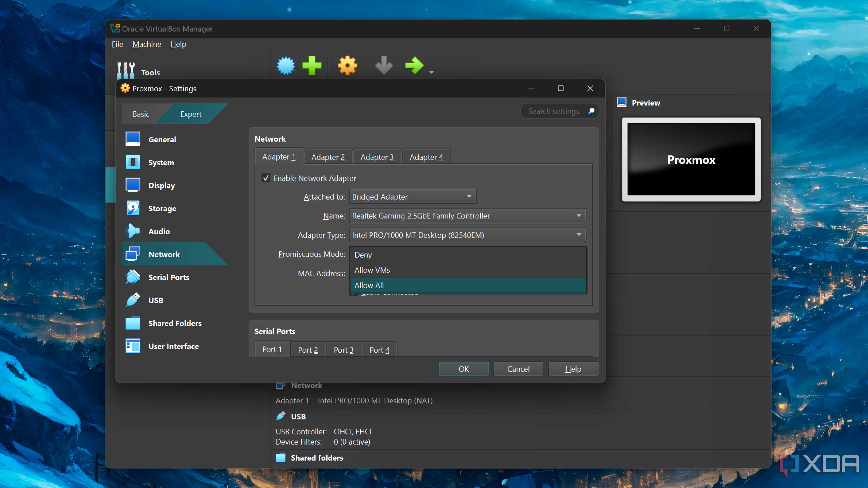Maximize the Proxmox Settings dialog
The height and width of the screenshot is (488, 868).
pos(560,88)
